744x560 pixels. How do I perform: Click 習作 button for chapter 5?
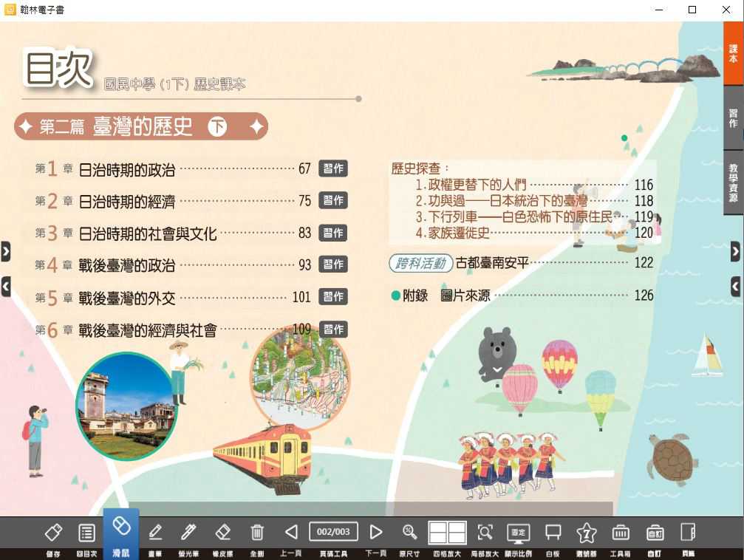(x=333, y=296)
